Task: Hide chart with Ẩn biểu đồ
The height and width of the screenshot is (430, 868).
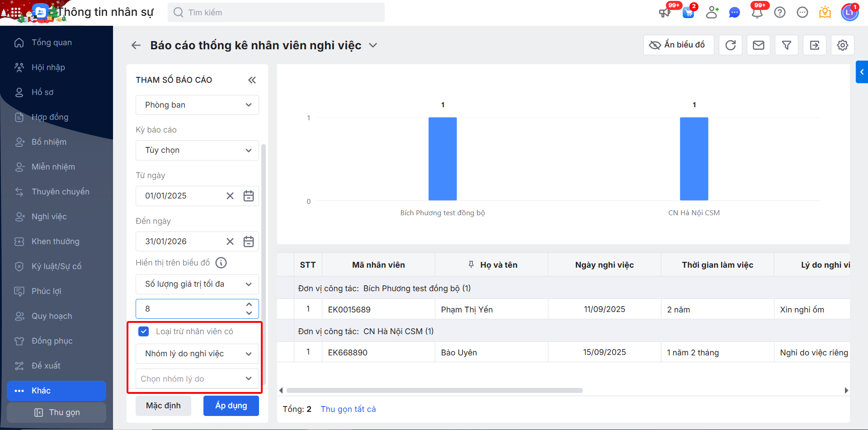Action: click(678, 45)
